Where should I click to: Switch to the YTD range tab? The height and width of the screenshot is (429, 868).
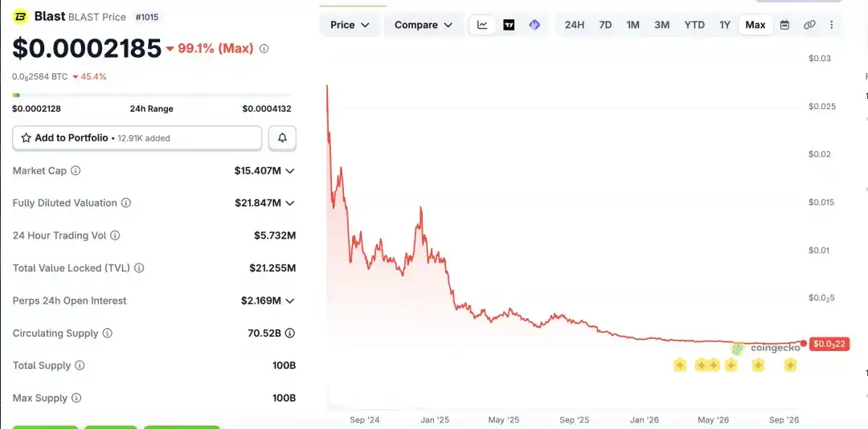(694, 25)
